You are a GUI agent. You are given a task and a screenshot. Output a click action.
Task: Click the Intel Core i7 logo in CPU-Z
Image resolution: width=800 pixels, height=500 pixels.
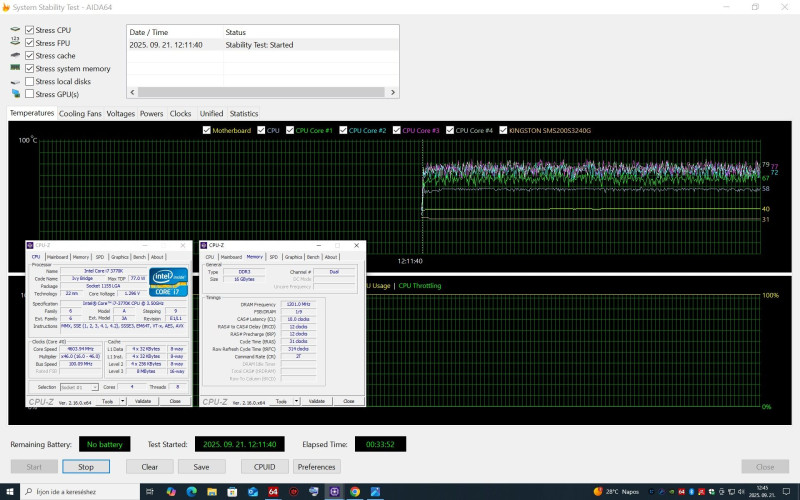168,282
